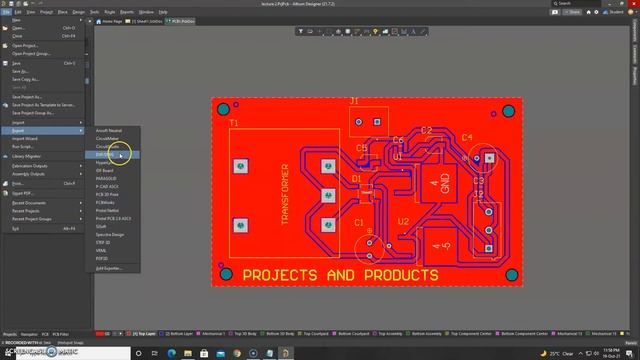Select Exit from the File menu
This screenshot has width=640, height=360.
(x=42, y=229)
